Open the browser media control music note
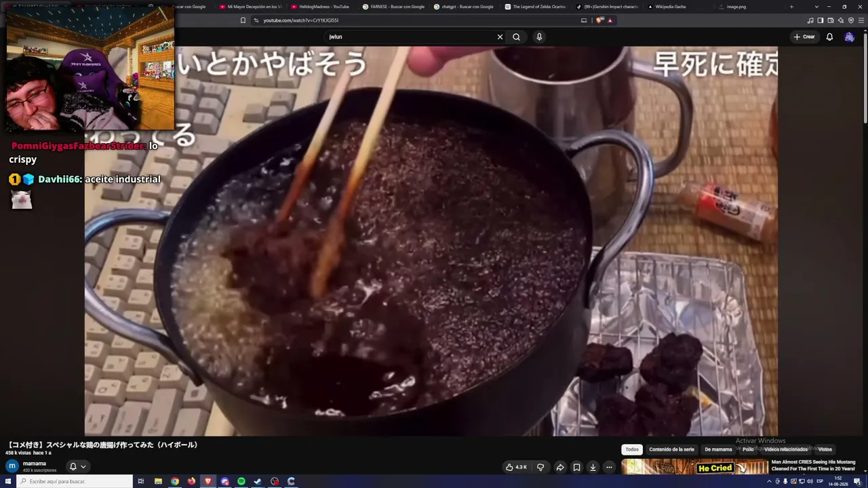Viewport: 868px width, 488px height. (x=811, y=20)
